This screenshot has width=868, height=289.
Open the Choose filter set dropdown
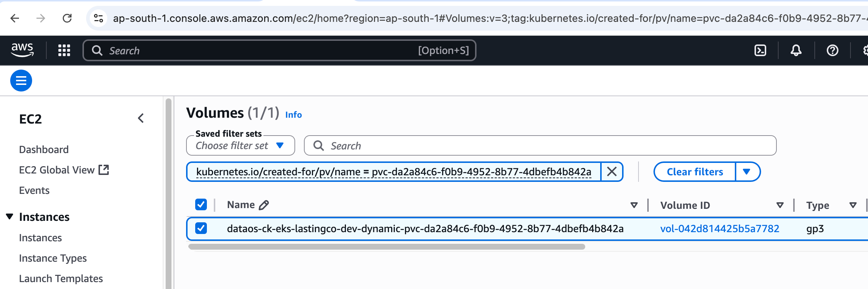[240, 145]
